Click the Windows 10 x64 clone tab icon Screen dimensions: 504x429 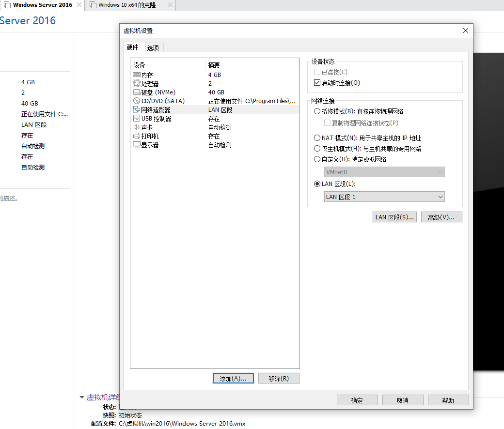tap(93, 5)
